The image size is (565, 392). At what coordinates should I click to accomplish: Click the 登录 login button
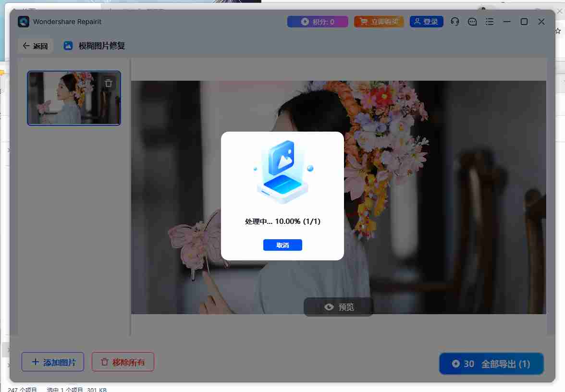[426, 22]
